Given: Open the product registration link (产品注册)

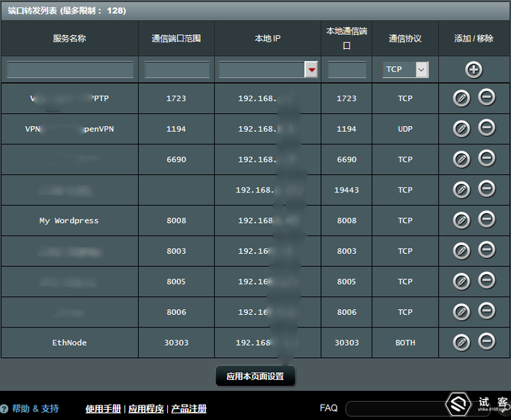Looking at the screenshot, I should point(188,409).
